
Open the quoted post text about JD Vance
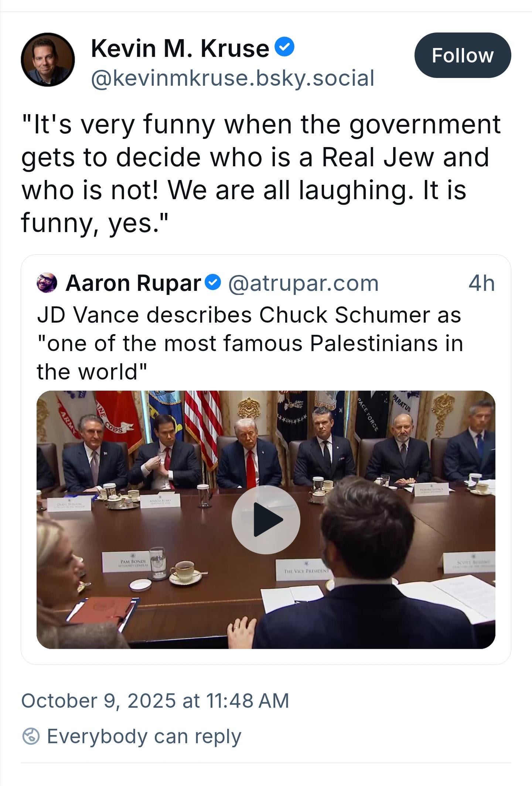(250, 343)
